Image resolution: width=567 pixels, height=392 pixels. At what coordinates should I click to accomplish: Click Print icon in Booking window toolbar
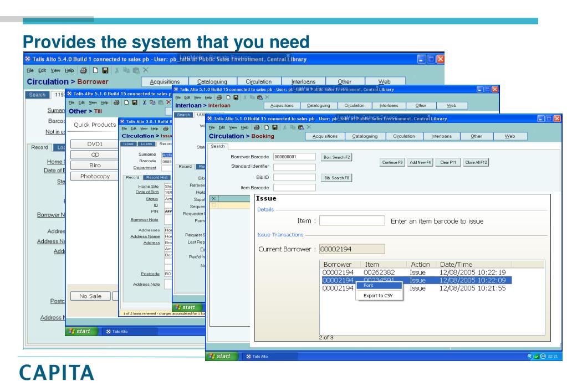tap(257, 127)
